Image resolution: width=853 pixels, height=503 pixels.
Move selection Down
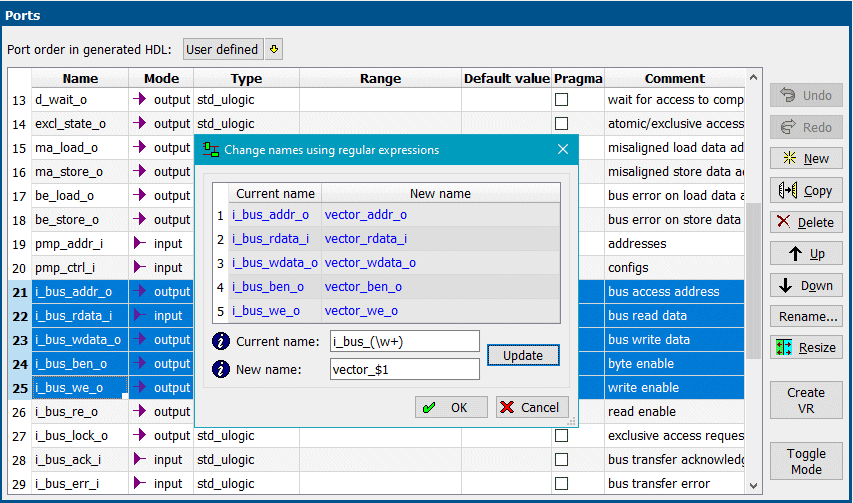[806, 285]
